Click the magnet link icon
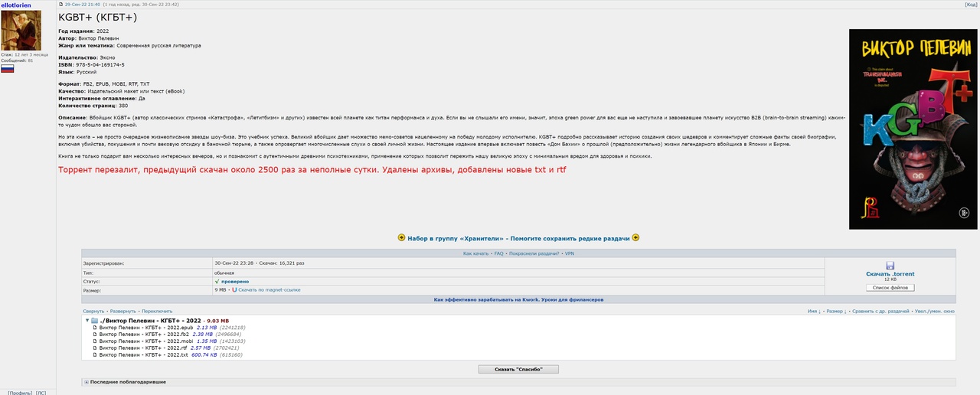This screenshot has height=395, width=980. pyautogui.click(x=234, y=290)
